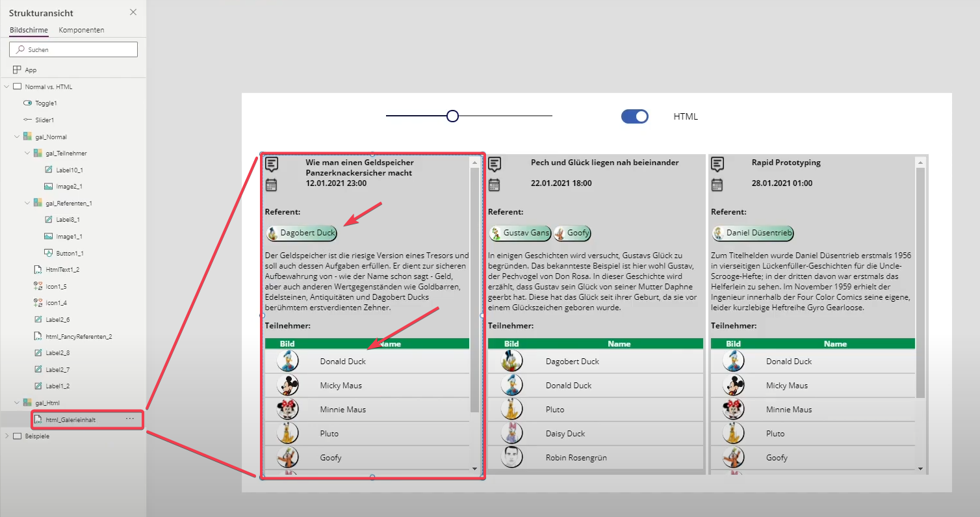
Task: Click Robin Rosengrün avatar picture
Action: pos(511,457)
